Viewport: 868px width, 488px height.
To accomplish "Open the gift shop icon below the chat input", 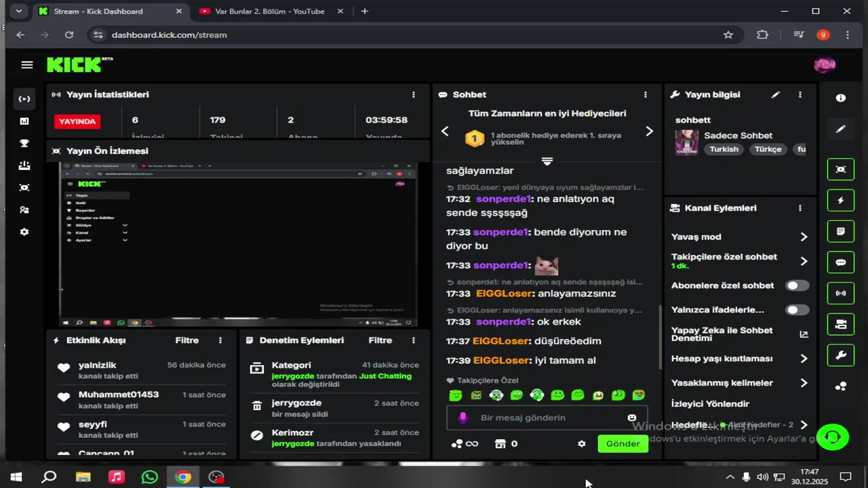I will tap(500, 444).
